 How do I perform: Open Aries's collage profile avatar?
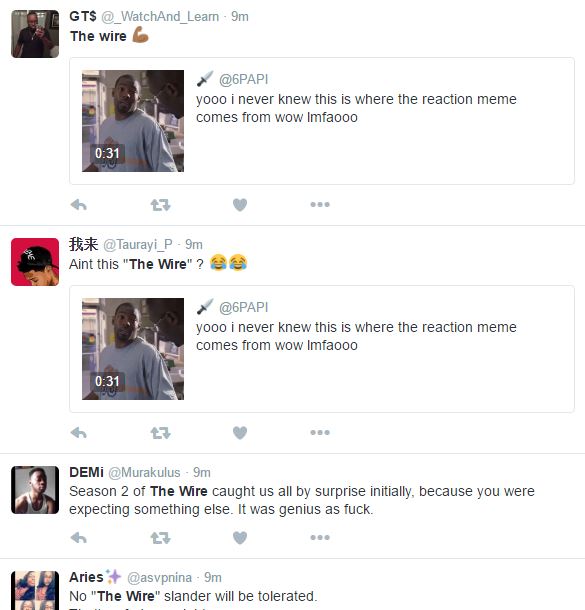click(35, 591)
